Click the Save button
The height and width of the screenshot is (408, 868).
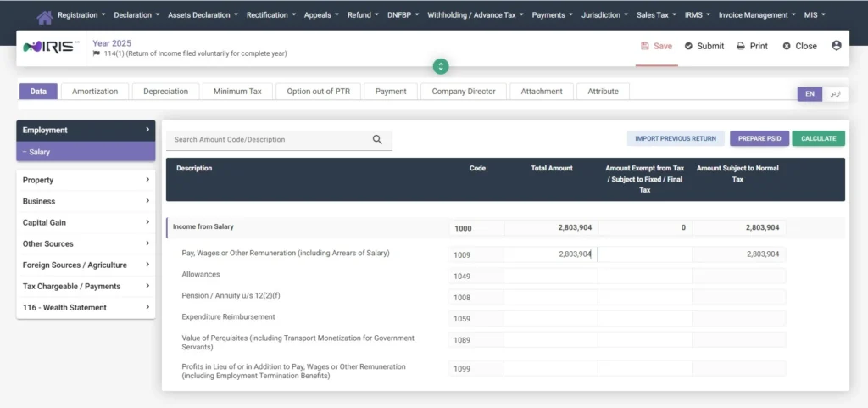[657, 47]
